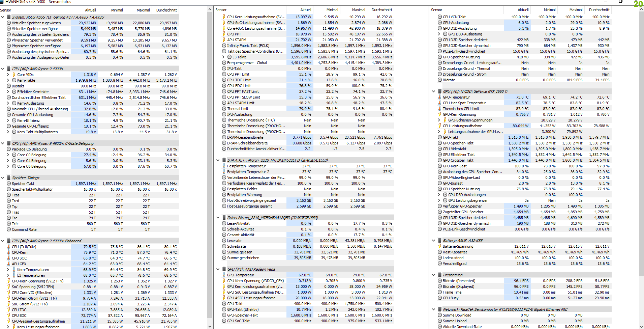Expand the GPU-Schienen-Spannungen row

click(439, 120)
